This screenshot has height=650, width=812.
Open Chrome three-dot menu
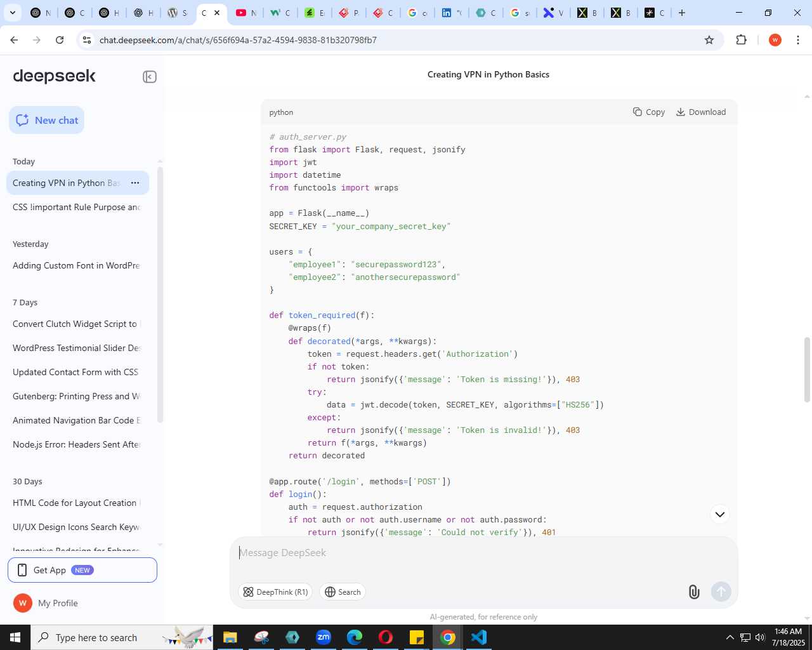[x=798, y=40]
